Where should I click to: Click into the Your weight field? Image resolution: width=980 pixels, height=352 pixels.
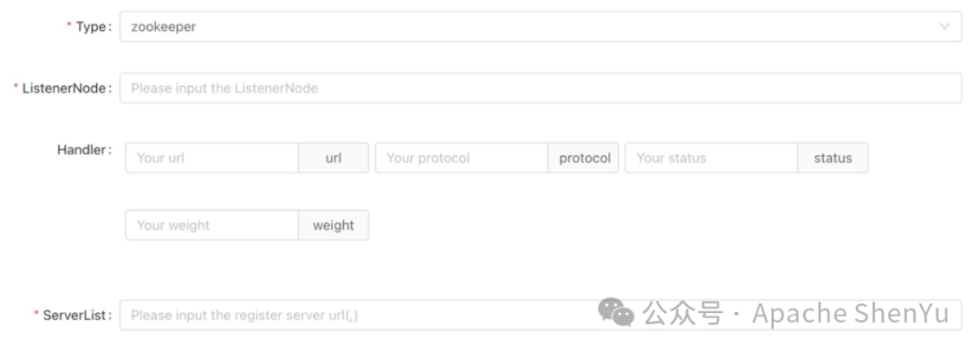pos(211,225)
